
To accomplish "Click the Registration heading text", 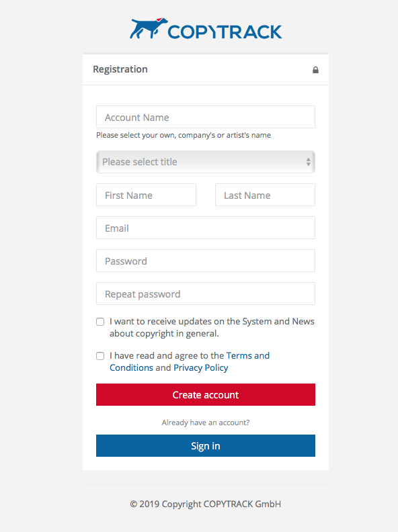I will click(x=120, y=69).
